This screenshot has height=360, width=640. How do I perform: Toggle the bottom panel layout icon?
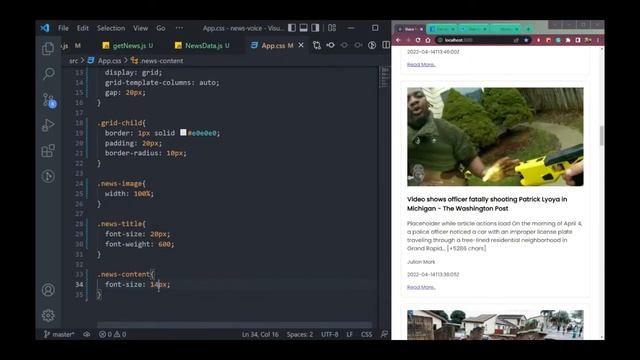click(304, 28)
